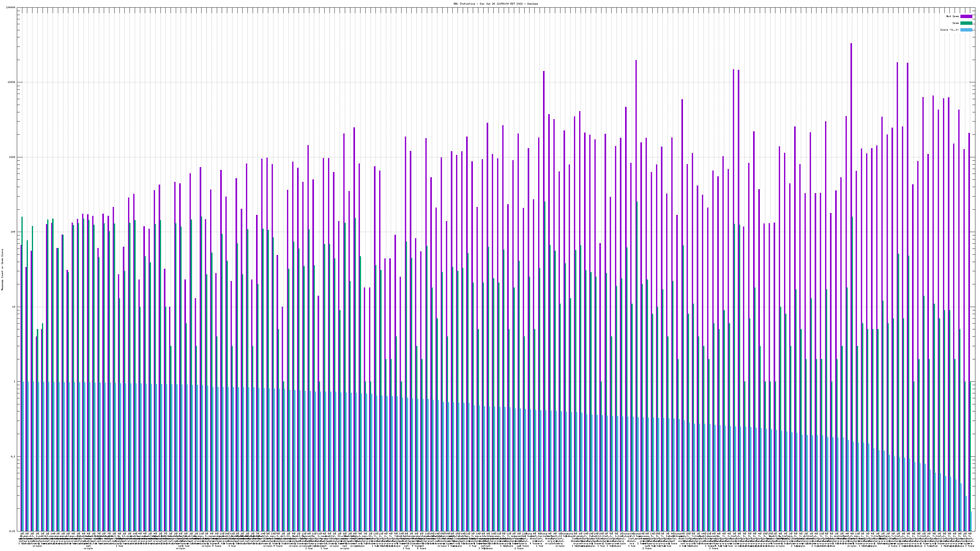This screenshot has height=551, width=980.
Task: Select the "Score (0..1)" legend label
Action: (x=949, y=30)
